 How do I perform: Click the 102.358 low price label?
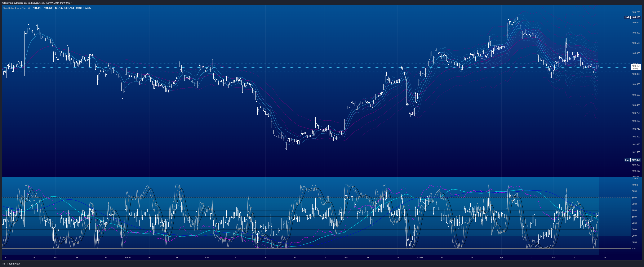point(636,160)
